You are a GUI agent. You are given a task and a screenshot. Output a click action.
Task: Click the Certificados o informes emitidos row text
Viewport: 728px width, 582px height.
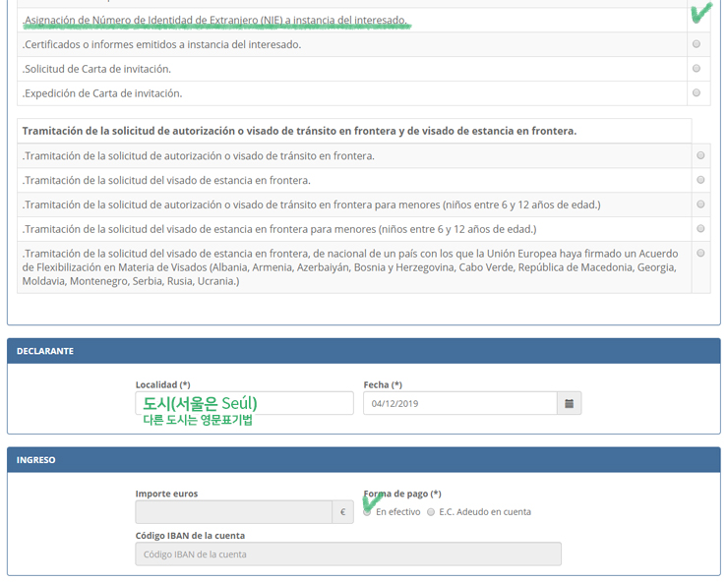coord(161,44)
